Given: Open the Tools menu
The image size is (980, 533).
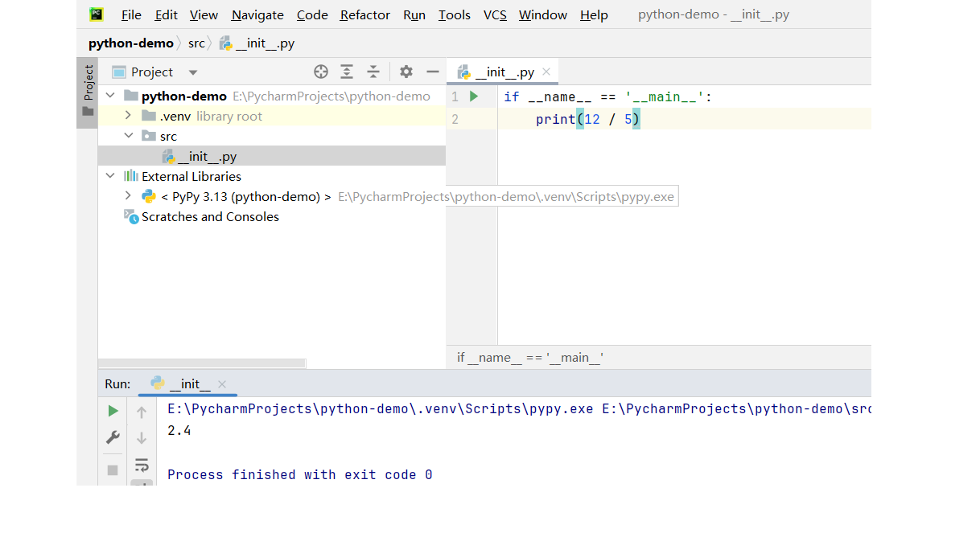Looking at the screenshot, I should (x=455, y=14).
